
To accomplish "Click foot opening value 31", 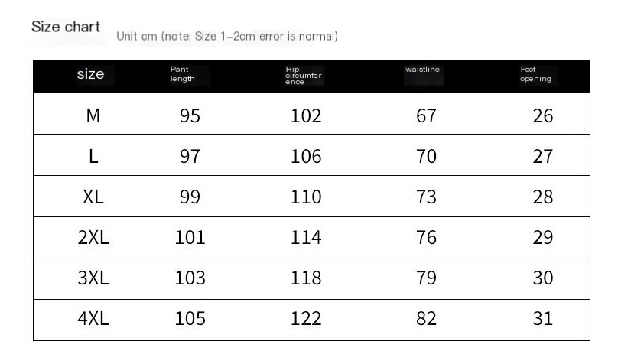I will pos(543,319).
